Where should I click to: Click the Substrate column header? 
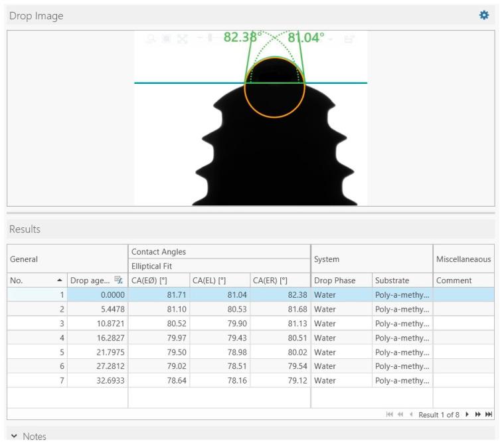[401, 281]
